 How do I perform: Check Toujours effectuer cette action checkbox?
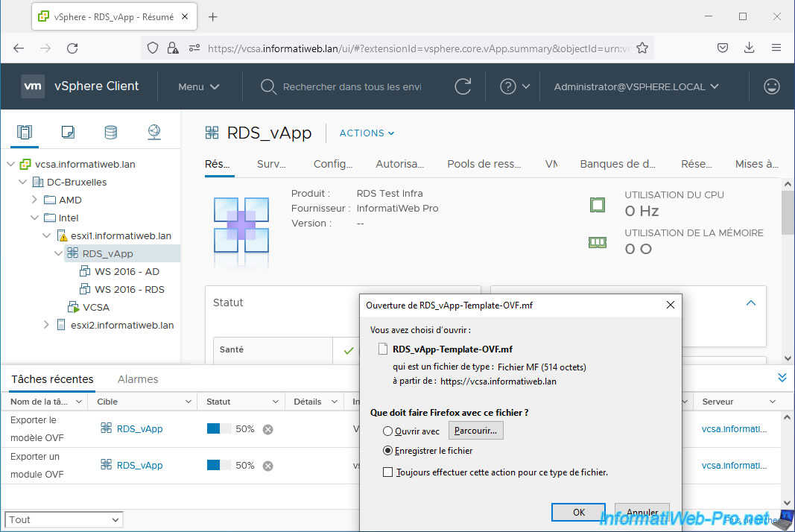(388, 472)
